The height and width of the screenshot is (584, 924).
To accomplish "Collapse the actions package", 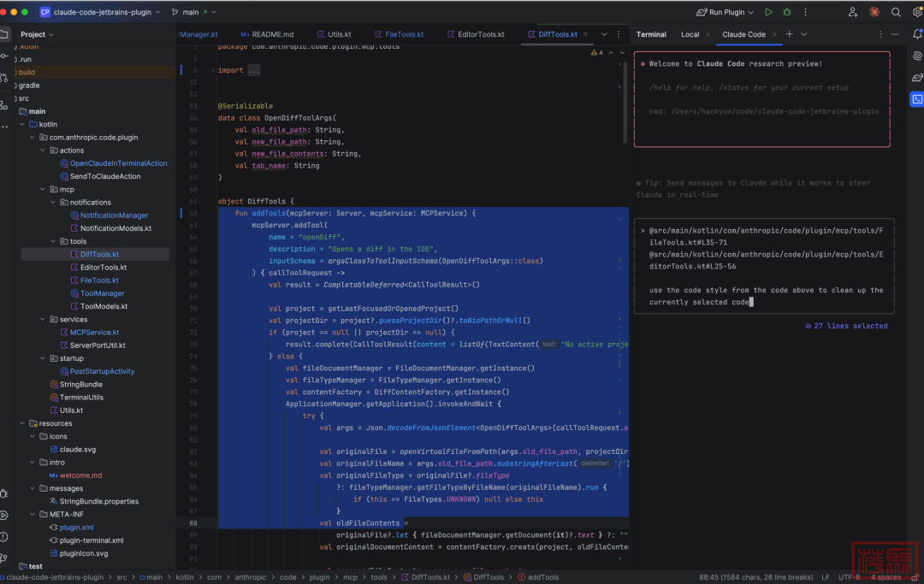I will 43,150.
